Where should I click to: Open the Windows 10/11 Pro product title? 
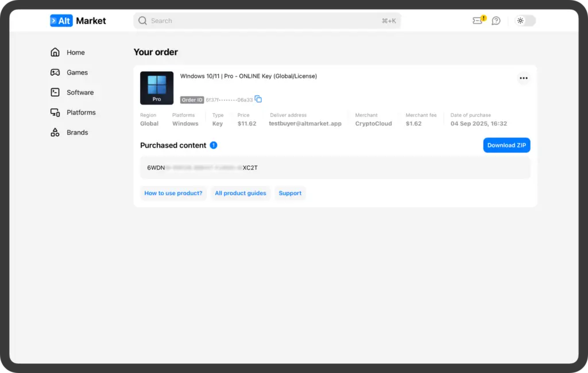(249, 76)
